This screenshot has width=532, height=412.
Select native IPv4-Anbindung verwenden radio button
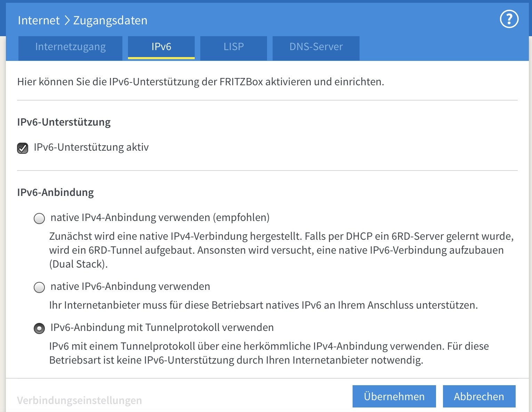point(39,219)
